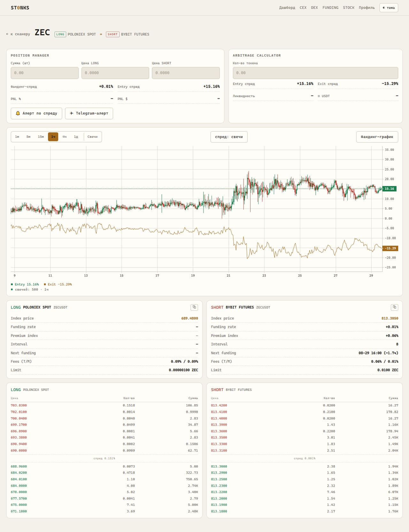Open the DEX nav item
The height and width of the screenshot is (532, 409).
tap(314, 8)
